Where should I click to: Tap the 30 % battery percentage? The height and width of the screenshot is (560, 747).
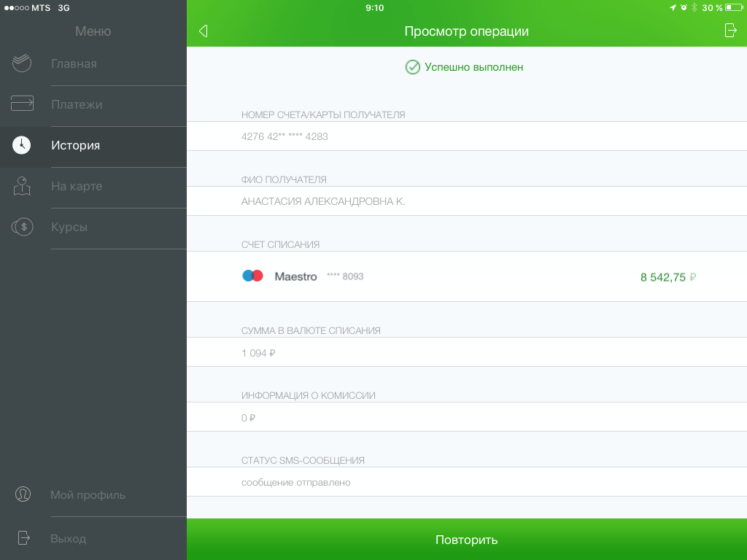click(712, 7)
